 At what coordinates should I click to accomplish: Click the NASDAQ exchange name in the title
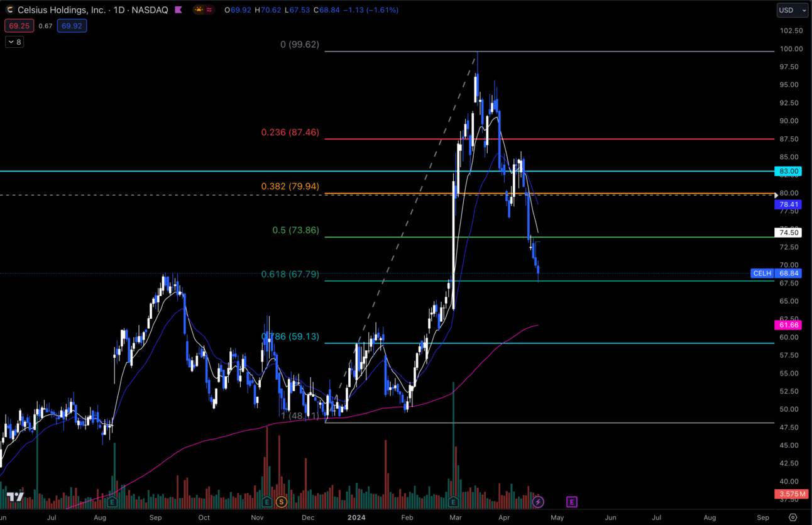click(151, 10)
